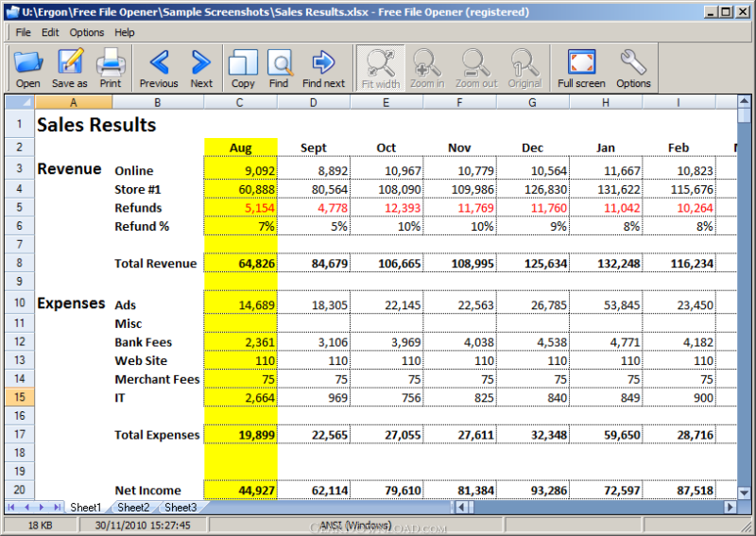
Task: Click the horizontal scrollbar right arrow
Action: (x=730, y=507)
